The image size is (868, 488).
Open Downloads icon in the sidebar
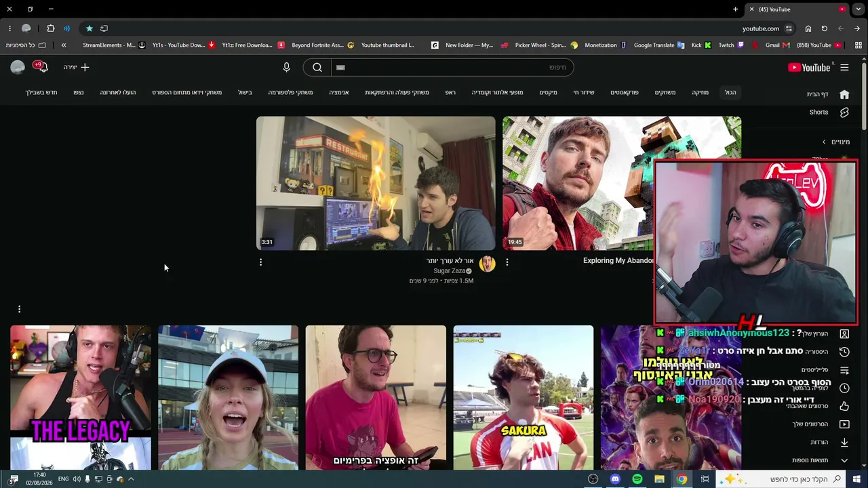(x=844, y=443)
